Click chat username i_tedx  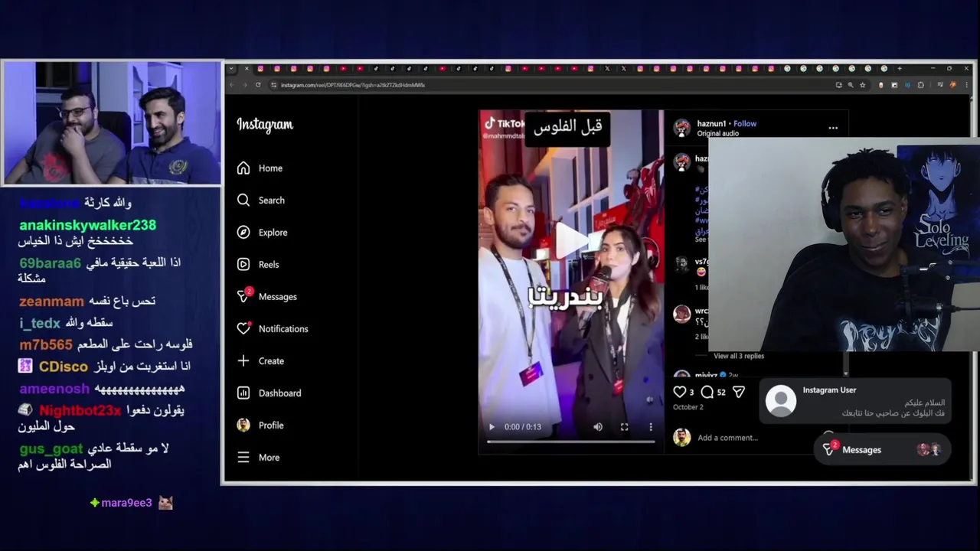tap(40, 323)
